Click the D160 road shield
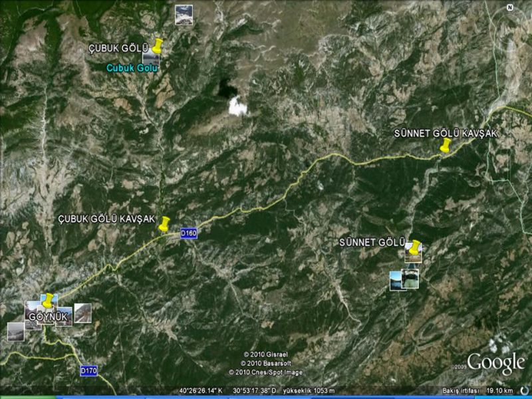This screenshot has width=532, height=399. 188,233
